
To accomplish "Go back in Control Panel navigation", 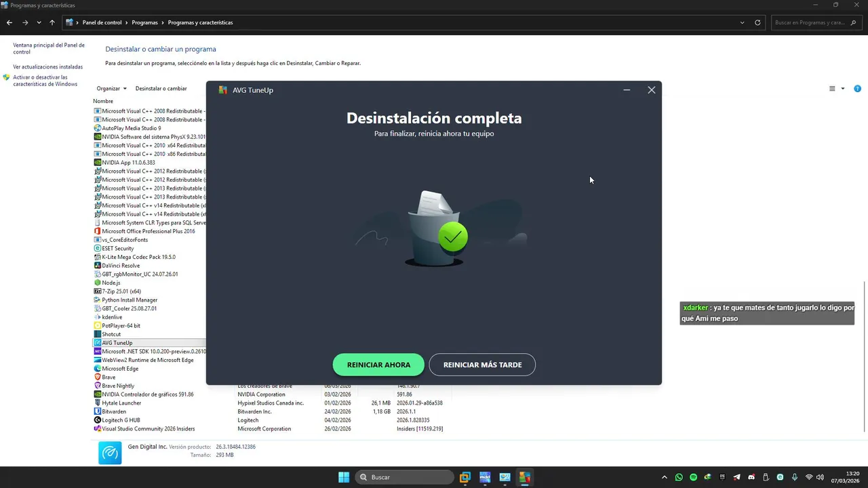I will (9, 22).
